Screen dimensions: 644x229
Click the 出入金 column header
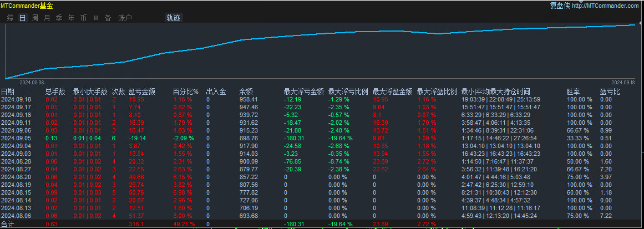click(x=216, y=91)
